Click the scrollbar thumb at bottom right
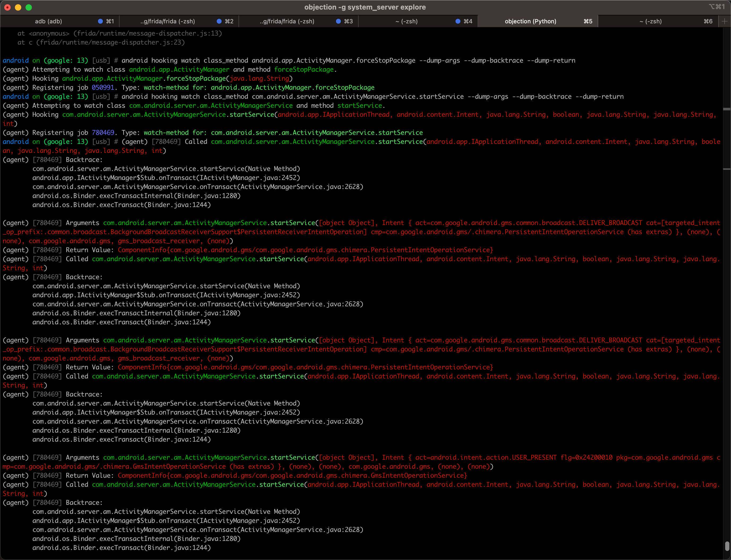 (727, 546)
